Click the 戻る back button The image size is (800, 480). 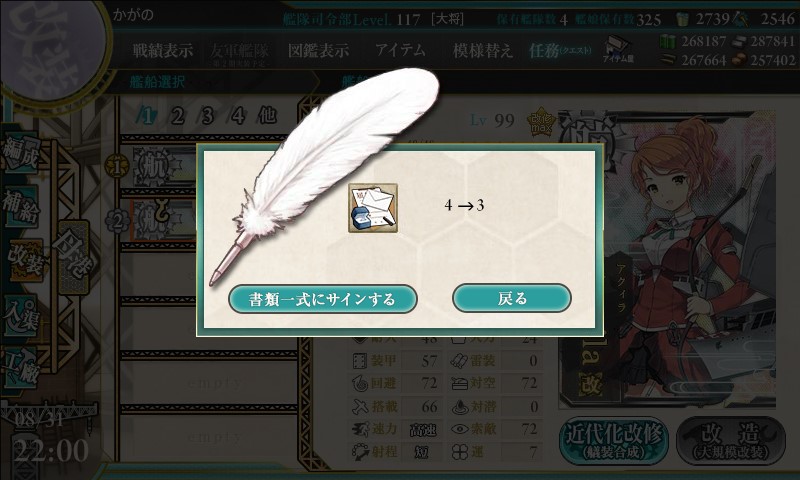512,298
